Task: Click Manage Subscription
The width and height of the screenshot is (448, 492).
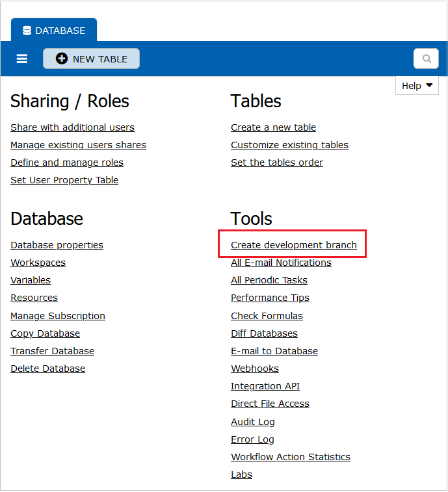Action: pos(58,316)
